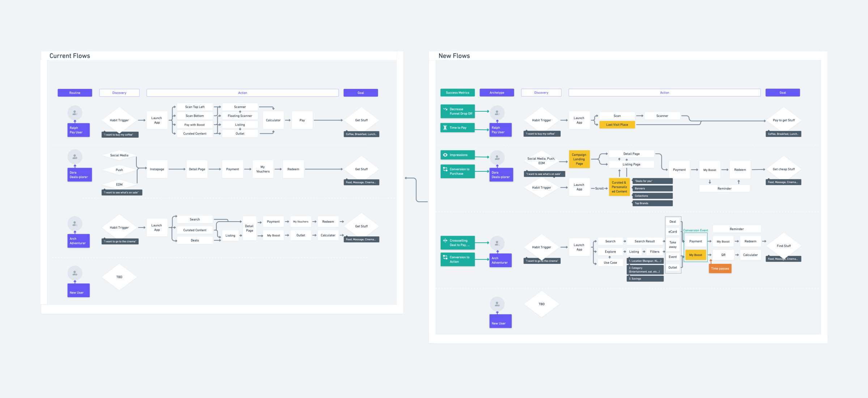Select the Archetype header label
Image resolution: width=868 pixels, height=398 pixels.
pyautogui.click(x=497, y=93)
